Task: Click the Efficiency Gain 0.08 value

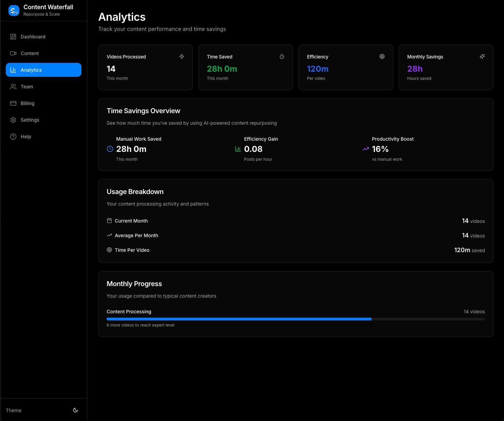Action: (x=253, y=149)
